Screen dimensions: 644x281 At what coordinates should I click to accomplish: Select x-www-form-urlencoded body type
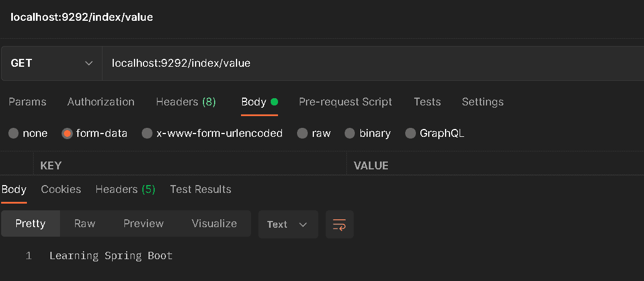[x=147, y=133]
